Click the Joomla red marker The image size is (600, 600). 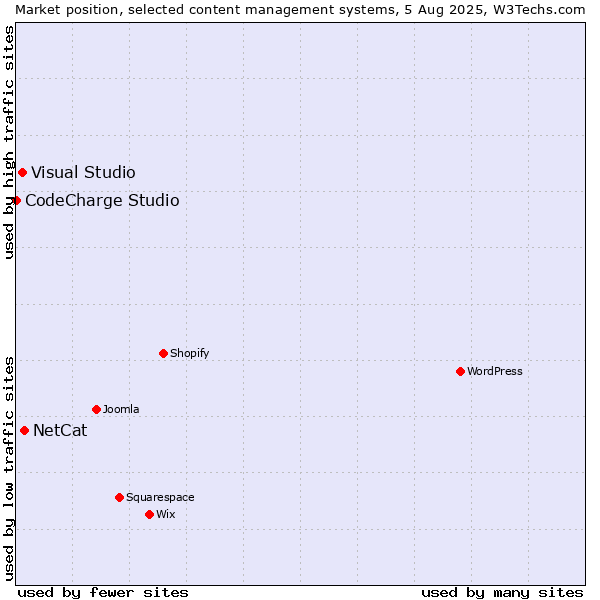coord(96,410)
